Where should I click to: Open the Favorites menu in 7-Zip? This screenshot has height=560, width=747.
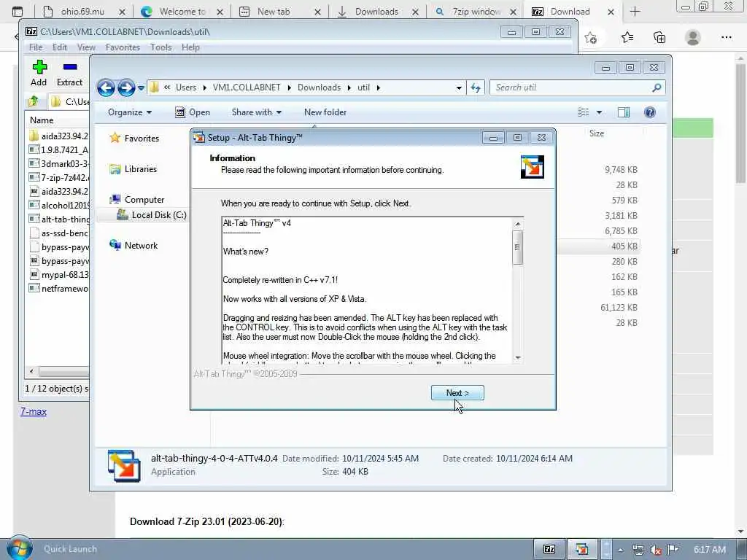click(x=123, y=47)
